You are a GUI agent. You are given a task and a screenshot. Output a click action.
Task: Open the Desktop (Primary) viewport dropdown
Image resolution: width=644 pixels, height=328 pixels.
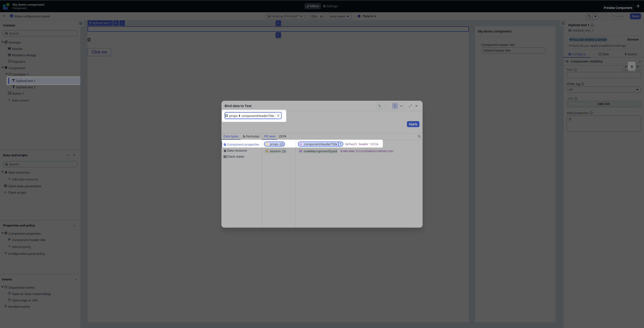(x=285, y=16)
